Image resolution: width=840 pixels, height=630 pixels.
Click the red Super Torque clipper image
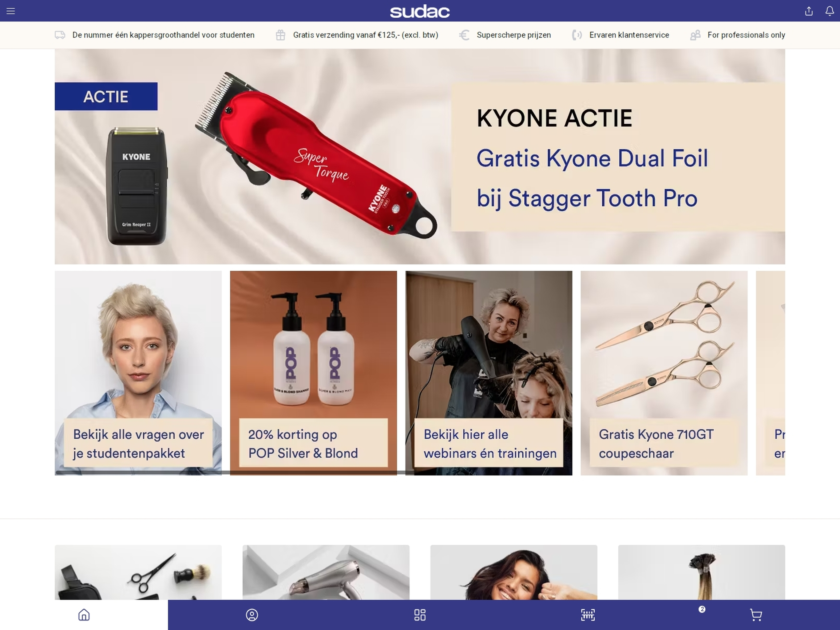(316, 155)
